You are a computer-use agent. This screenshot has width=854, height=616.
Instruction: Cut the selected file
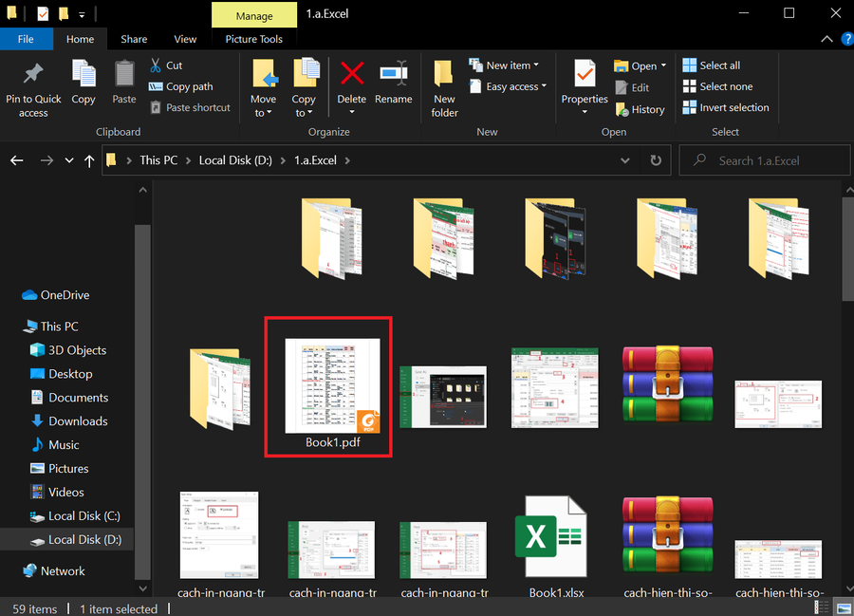pyautogui.click(x=166, y=65)
